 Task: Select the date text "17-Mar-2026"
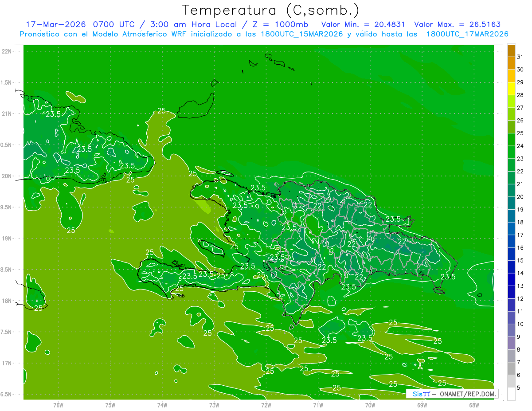[x=56, y=24]
